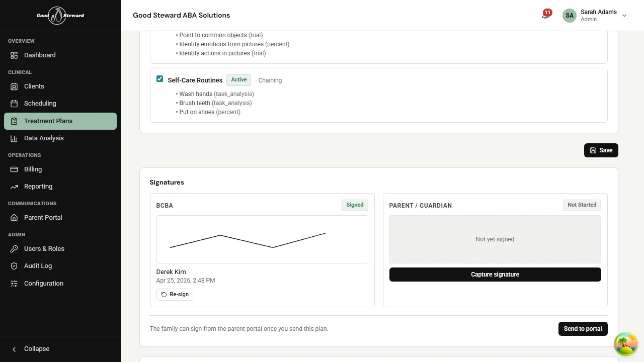Viewport: 644px width, 362px height.
Task: Select the Clients section icon
Action: [x=14, y=86]
